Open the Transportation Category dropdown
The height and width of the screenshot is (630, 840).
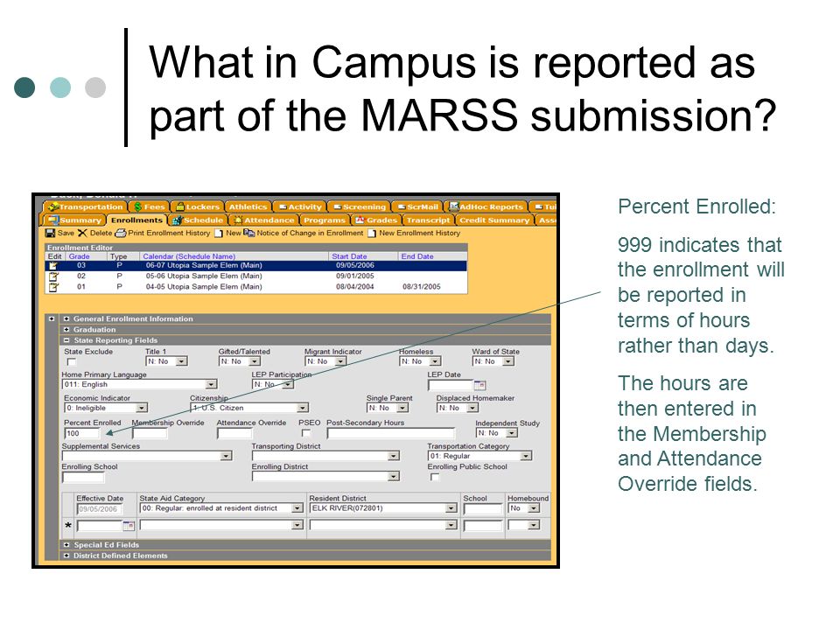[x=526, y=456]
